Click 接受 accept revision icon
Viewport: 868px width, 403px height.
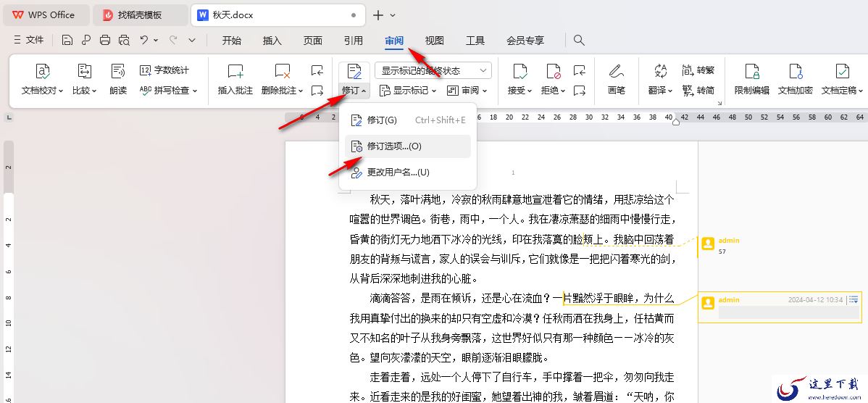[519, 71]
